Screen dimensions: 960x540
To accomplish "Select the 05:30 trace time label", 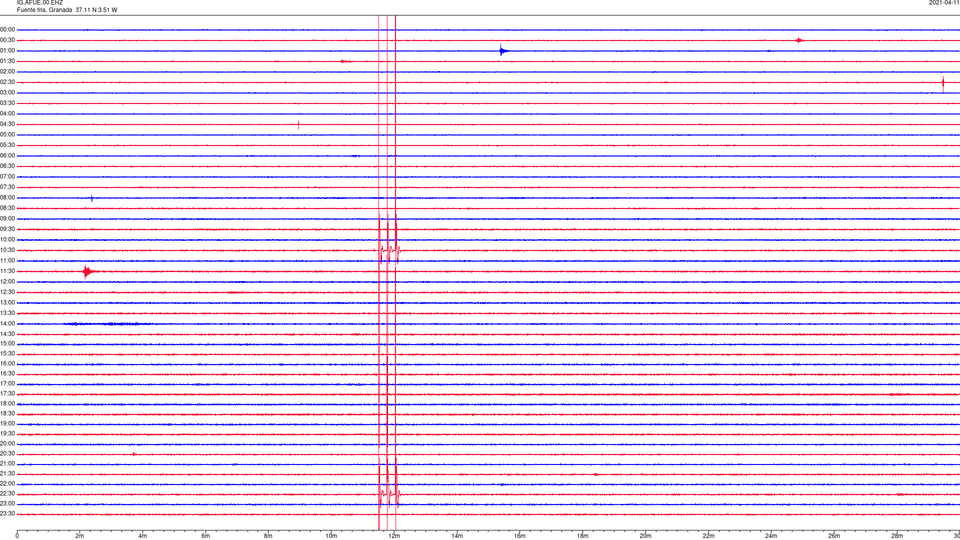I will (8, 145).
